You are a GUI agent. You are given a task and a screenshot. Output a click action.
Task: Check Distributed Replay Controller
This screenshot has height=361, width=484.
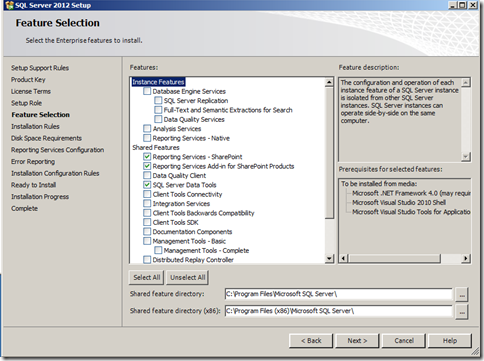(x=147, y=259)
